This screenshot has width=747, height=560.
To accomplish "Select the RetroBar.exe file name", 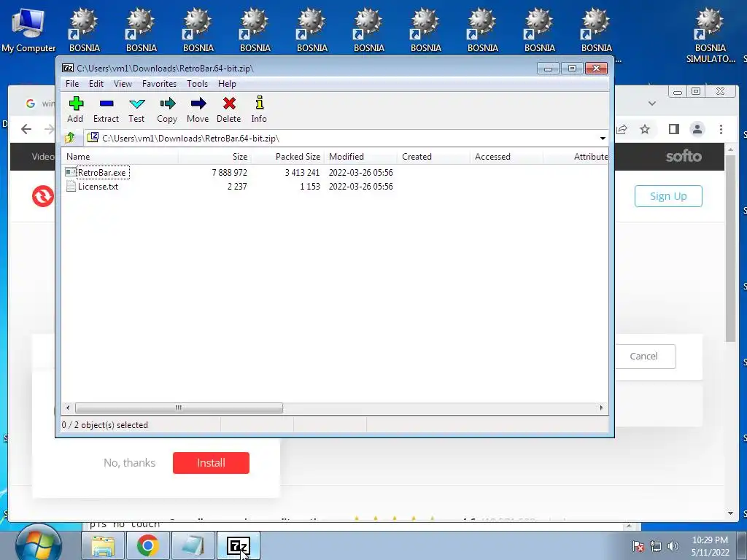I will click(102, 172).
